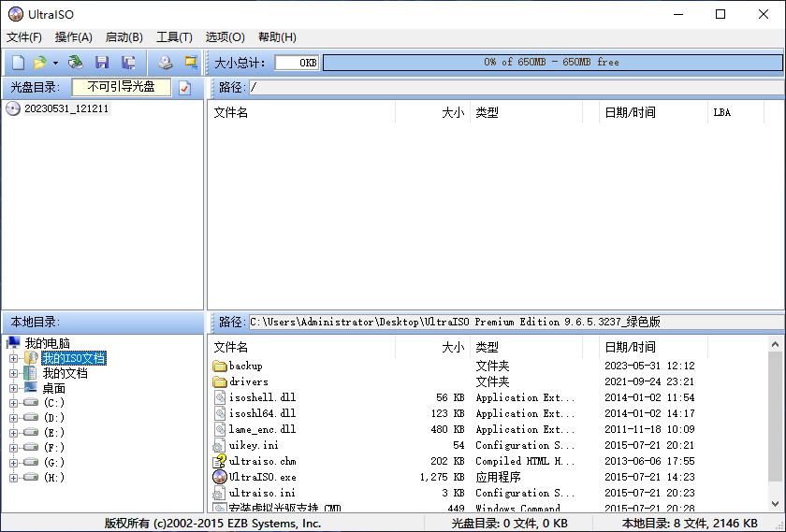
Task: Expand the (C:) drive node
Action: (x=13, y=403)
